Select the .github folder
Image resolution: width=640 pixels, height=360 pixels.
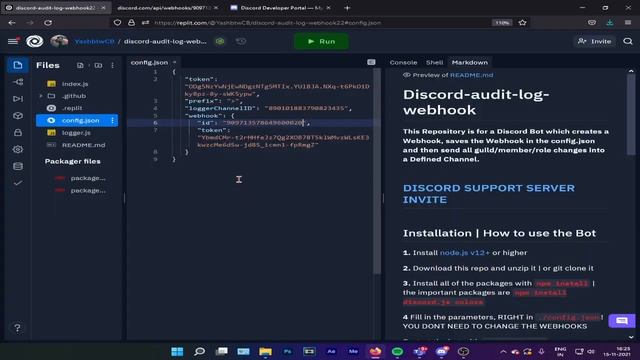click(x=74, y=96)
